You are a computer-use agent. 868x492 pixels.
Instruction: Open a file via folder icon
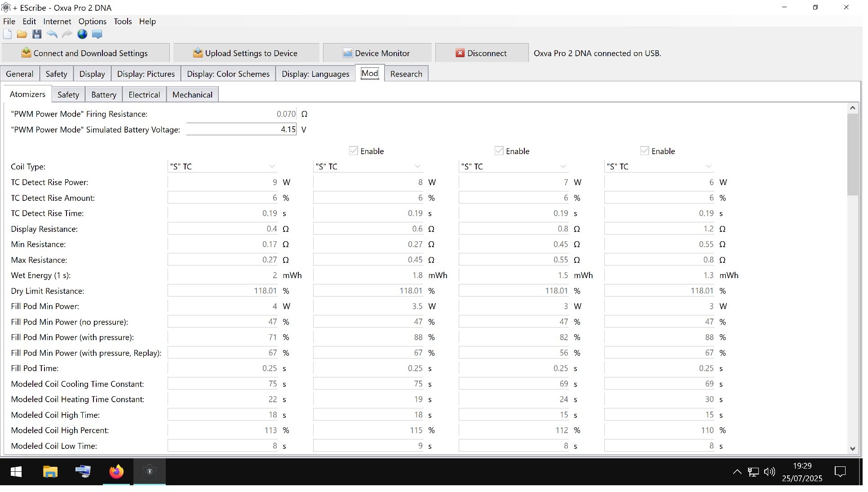[x=22, y=34]
